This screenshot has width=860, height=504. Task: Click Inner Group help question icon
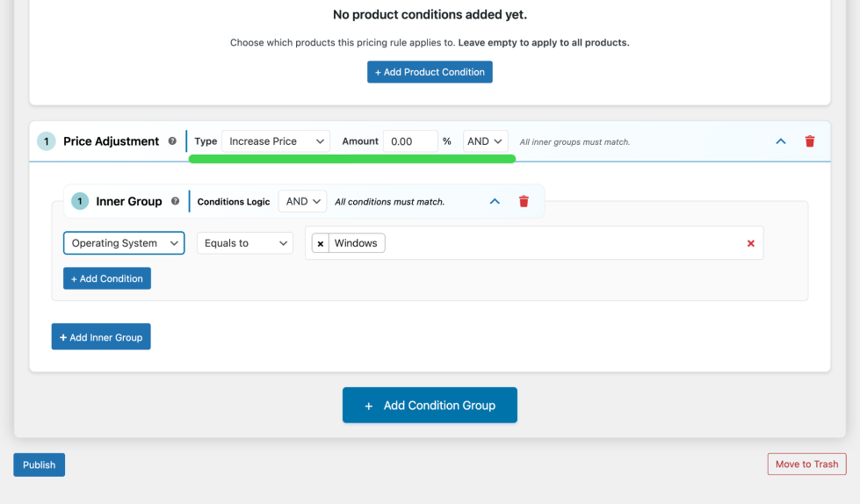[176, 202]
